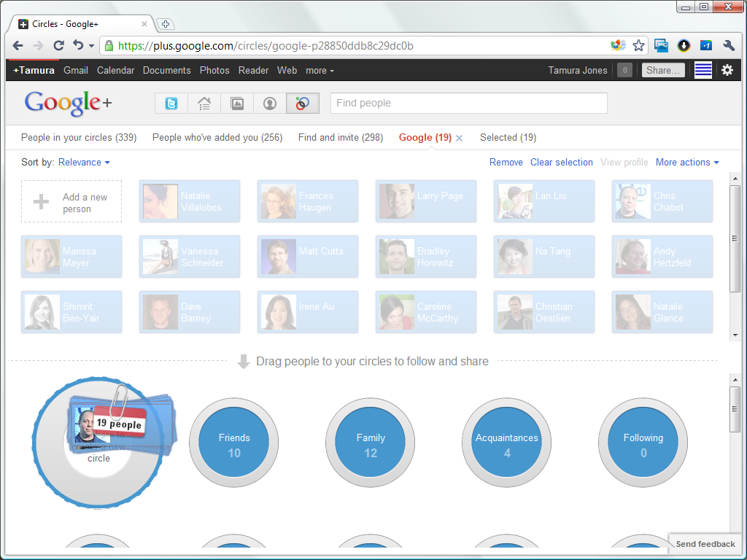Open the Twitter icon in the toolbar

point(171,103)
